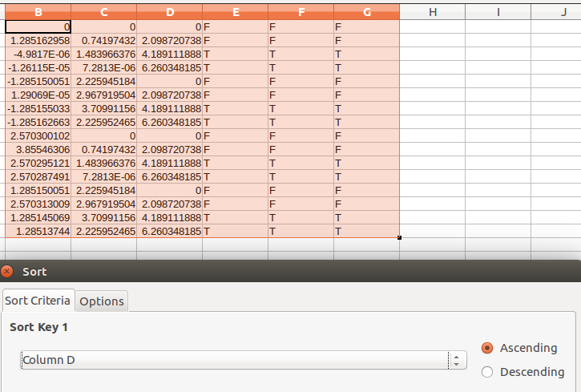
Task: Select the column D header
Action: 169,12
